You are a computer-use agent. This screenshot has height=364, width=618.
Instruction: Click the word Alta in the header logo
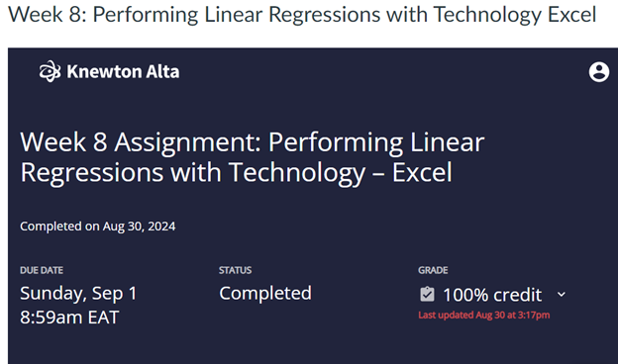[x=162, y=71]
